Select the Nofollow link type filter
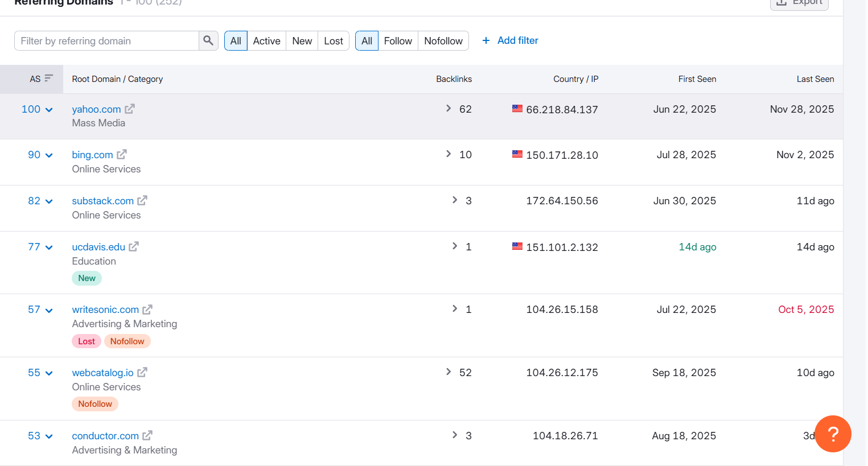This screenshot has width=868, height=466. click(443, 40)
